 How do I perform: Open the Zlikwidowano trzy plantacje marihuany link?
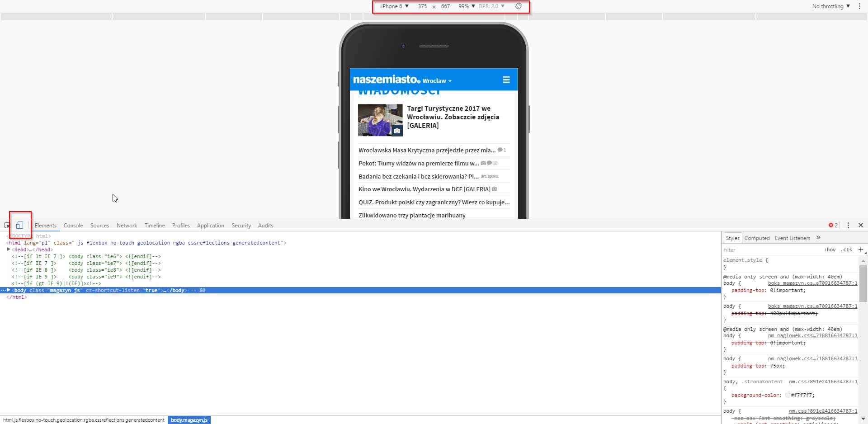pyautogui.click(x=412, y=215)
